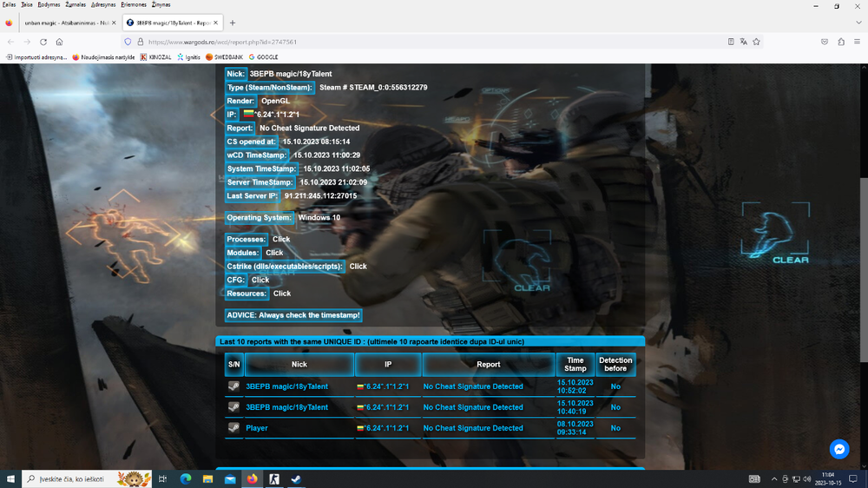Open the Firefox hamburger menu

(x=857, y=42)
